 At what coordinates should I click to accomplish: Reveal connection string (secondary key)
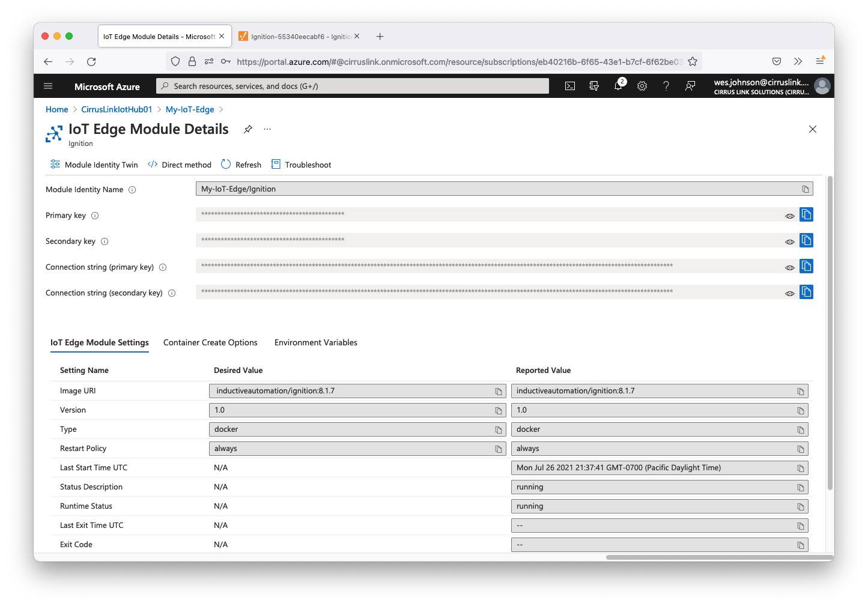coord(790,294)
